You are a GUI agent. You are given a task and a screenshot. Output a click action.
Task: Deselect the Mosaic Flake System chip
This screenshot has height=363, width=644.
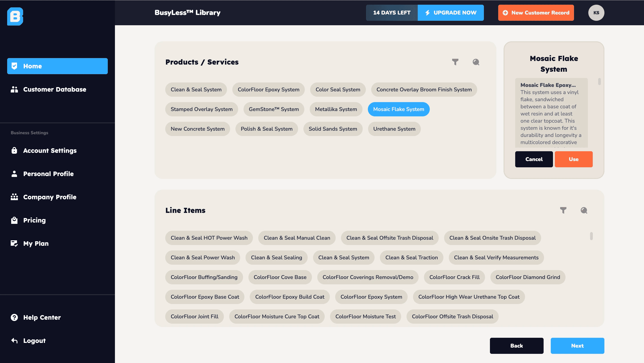click(398, 109)
